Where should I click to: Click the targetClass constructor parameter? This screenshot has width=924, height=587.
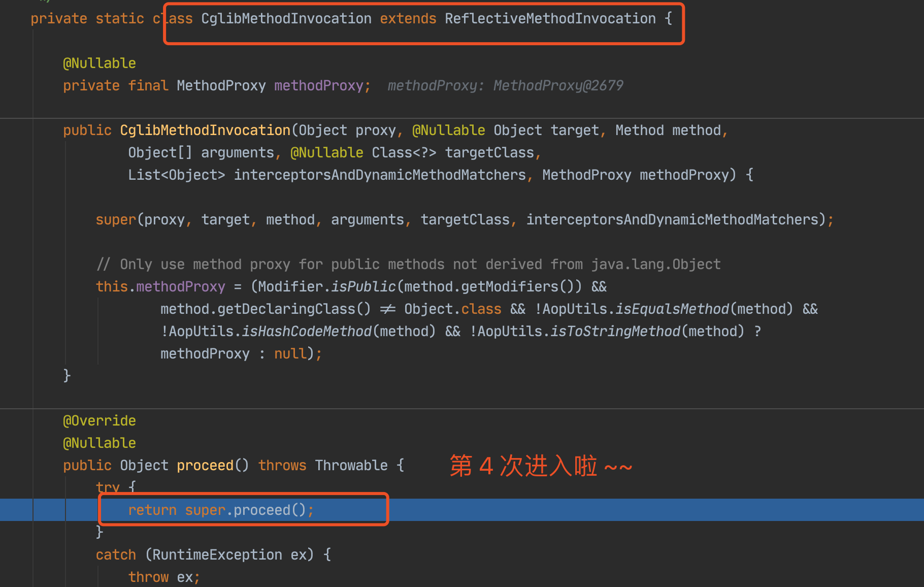coord(489,153)
